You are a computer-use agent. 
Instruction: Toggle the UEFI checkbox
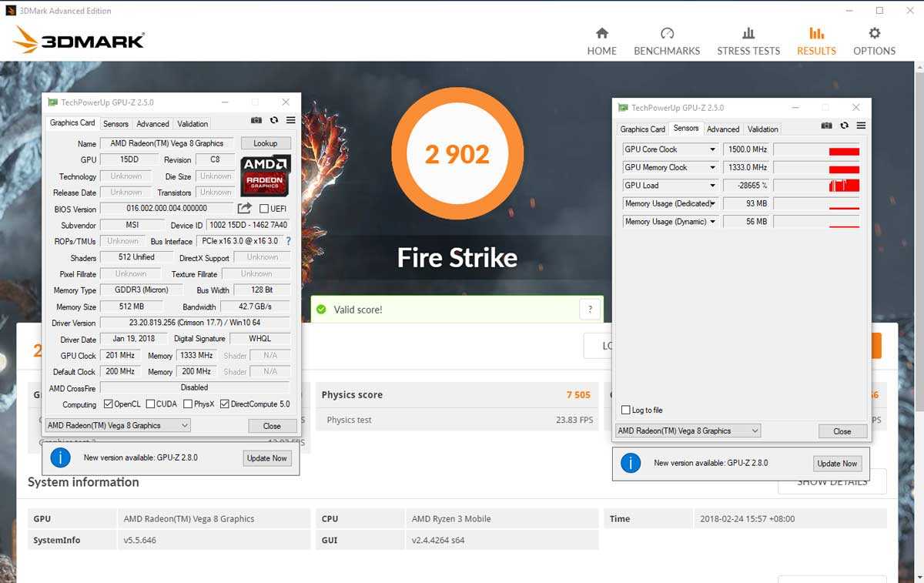pos(264,209)
